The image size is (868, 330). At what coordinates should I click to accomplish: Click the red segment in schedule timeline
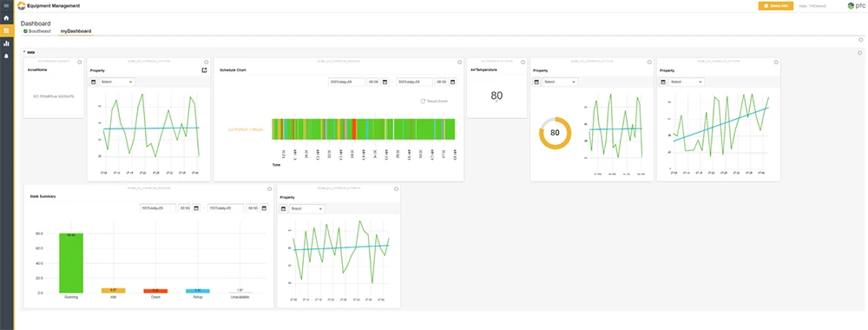tap(354, 129)
